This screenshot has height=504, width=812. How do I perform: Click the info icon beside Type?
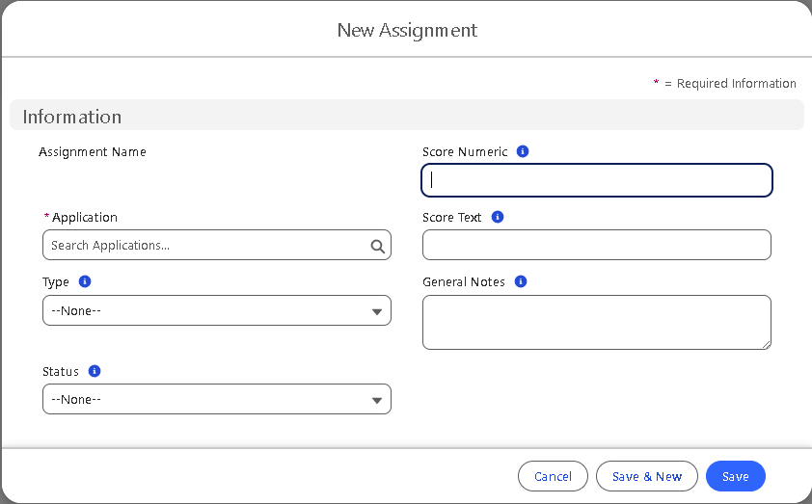pyautogui.click(x=85, y=281)
